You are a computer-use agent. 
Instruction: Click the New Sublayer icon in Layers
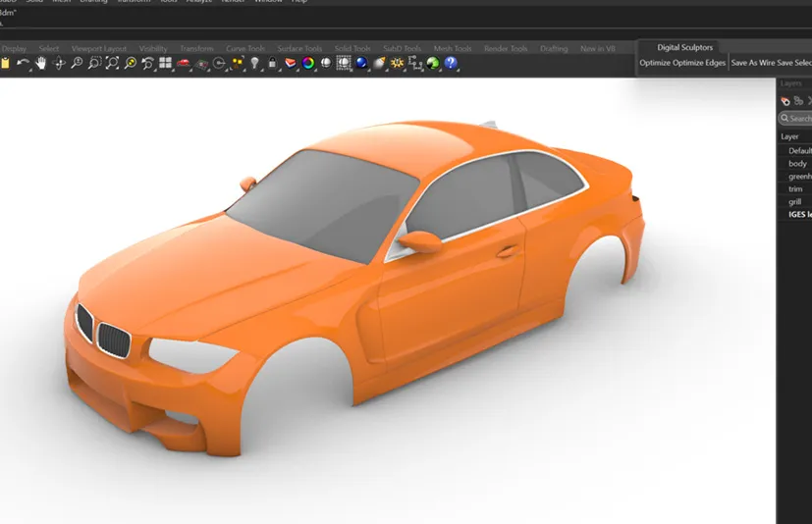tap(798, 101)
